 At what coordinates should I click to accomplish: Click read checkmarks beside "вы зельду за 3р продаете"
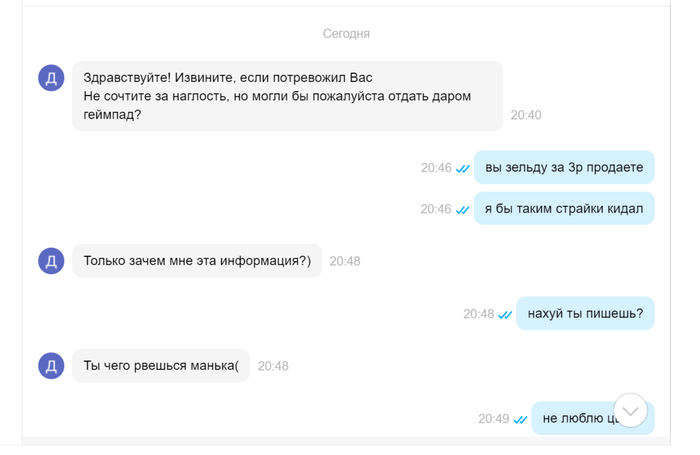point(463,168)
